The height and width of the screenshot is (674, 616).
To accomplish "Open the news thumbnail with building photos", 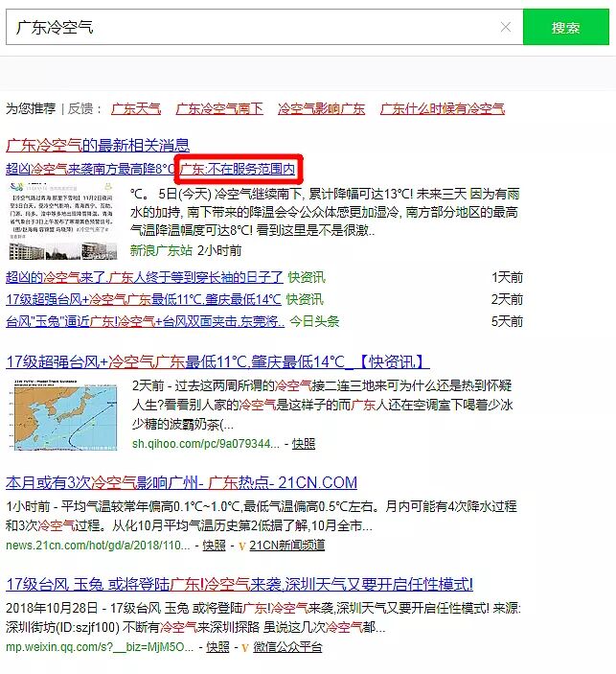I will pos(62,221).
